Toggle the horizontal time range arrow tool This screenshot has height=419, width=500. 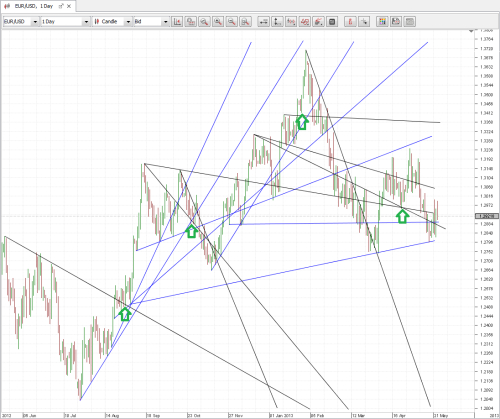coord(264,22)
